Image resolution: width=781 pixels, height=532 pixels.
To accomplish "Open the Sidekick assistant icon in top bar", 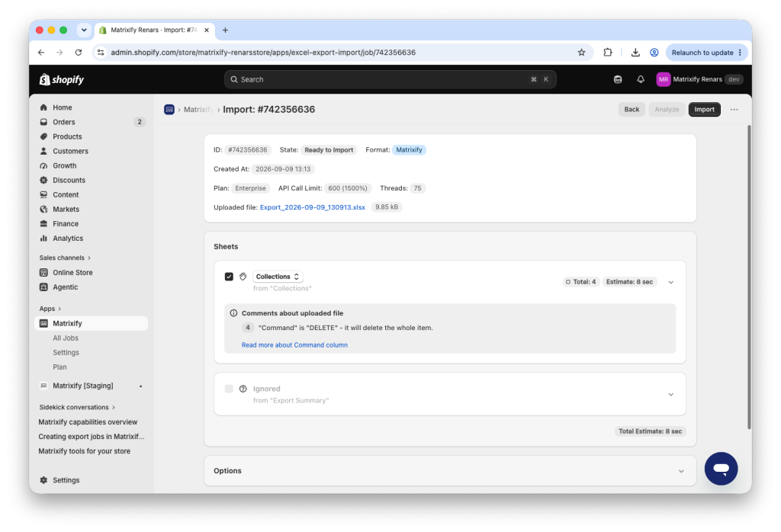I will coord(618,79).
